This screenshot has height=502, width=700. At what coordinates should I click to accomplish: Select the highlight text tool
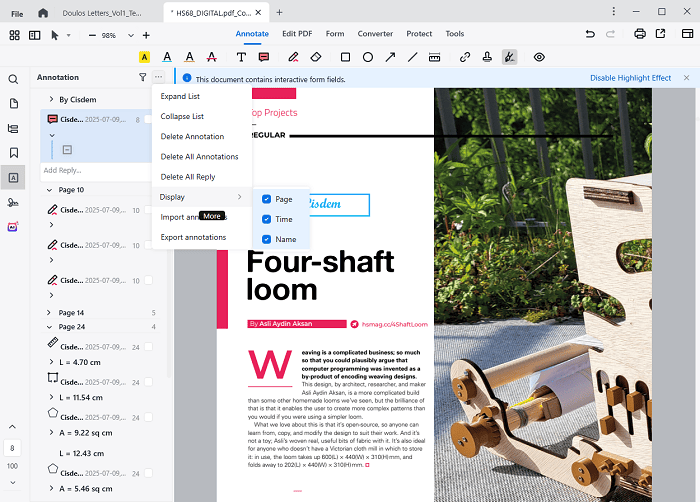pyautogui.click(x=145, y=57)
